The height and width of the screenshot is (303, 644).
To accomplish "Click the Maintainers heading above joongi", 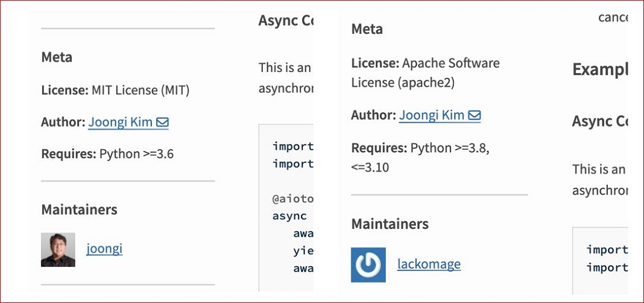I will 79,209.
